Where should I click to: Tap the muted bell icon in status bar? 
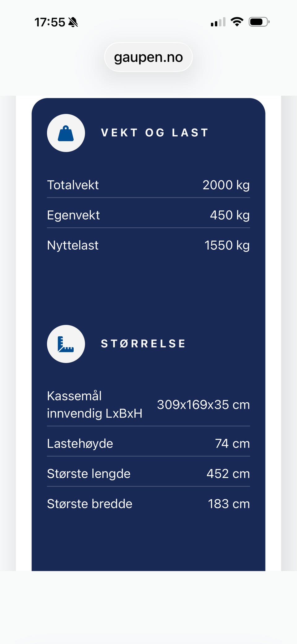pyautogui.click(x=73, y=22)
